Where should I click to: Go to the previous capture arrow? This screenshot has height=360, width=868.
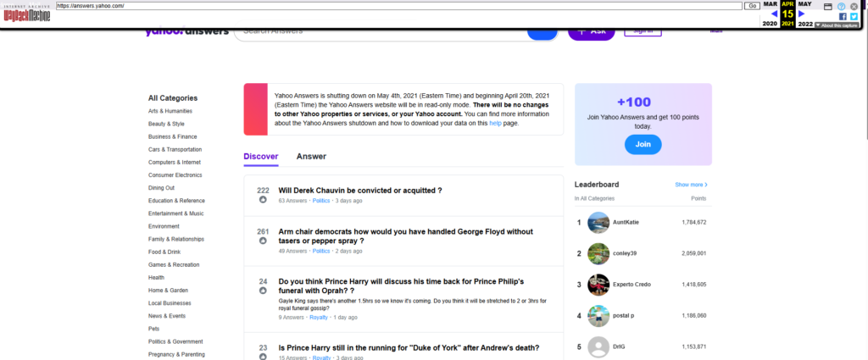774,14
